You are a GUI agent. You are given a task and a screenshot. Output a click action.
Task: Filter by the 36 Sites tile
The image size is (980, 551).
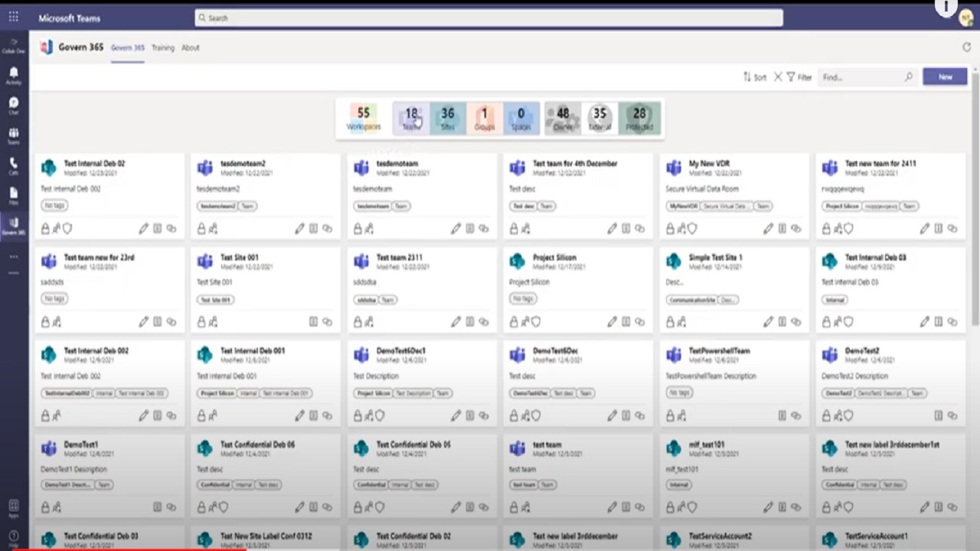pyautogui.click(x=448, y=118)
